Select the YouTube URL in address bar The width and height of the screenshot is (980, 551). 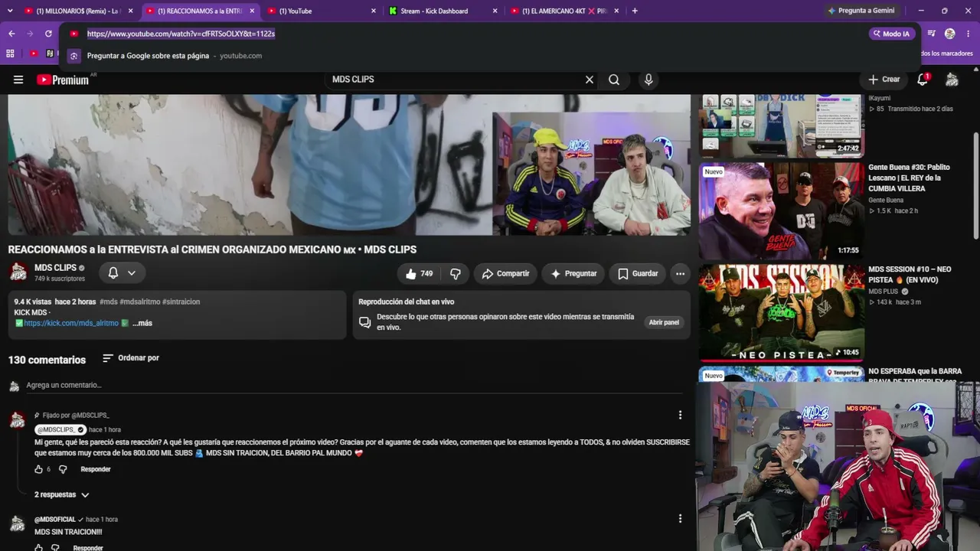pos(181,34)
